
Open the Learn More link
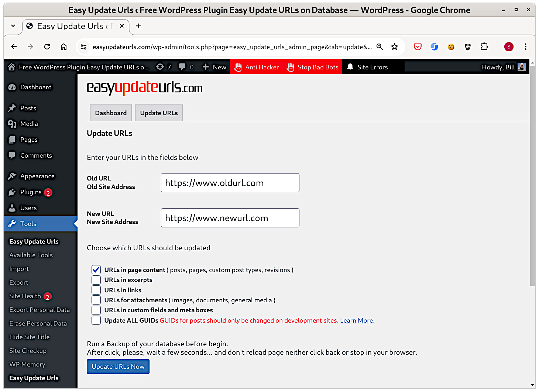[357, 320]
